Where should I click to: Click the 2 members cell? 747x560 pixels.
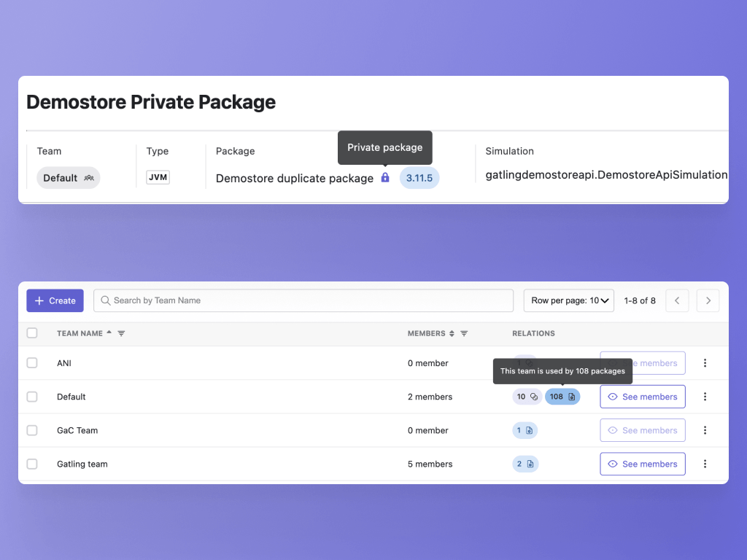[x=430, y=397]
